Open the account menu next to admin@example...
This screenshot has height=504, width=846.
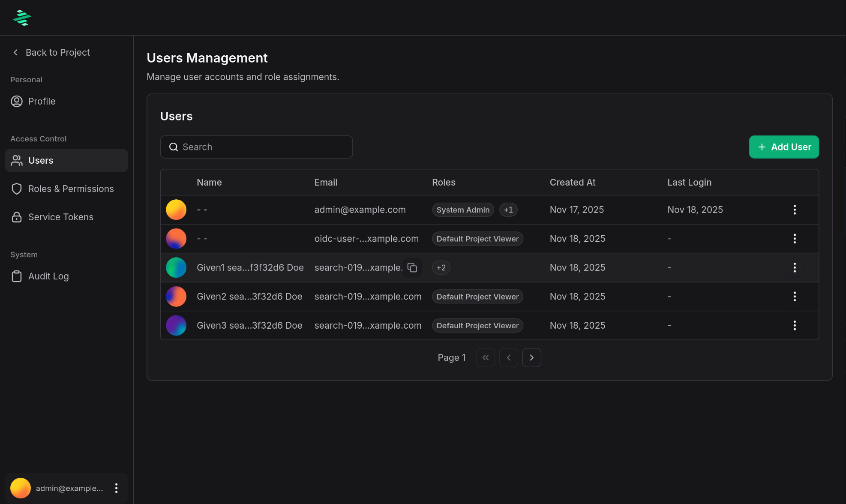116,488
